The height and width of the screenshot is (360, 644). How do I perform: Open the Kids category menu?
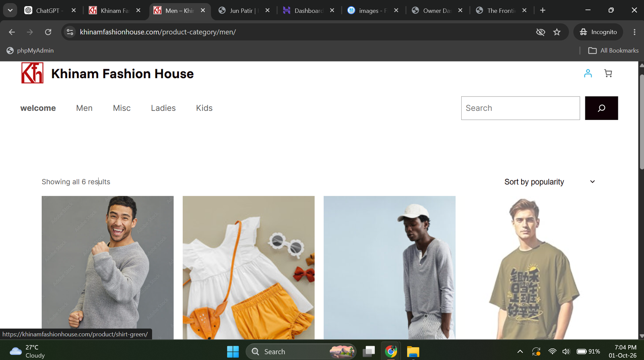(204, 108)
